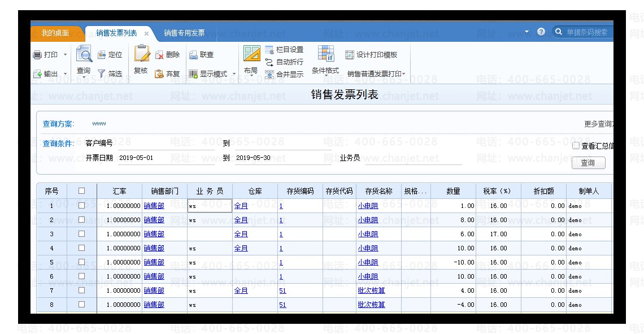
Task: Click the 查询 magnifier icon in toolbar
Action: click(84, 54)
